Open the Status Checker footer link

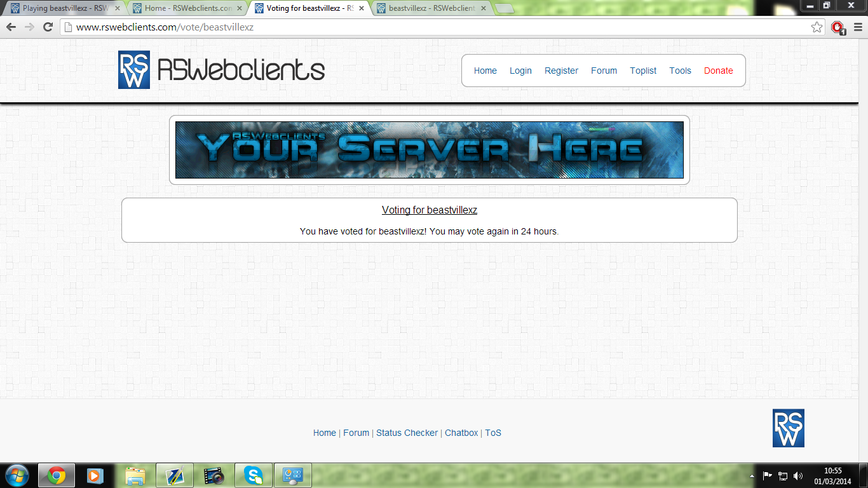(407, 433)
